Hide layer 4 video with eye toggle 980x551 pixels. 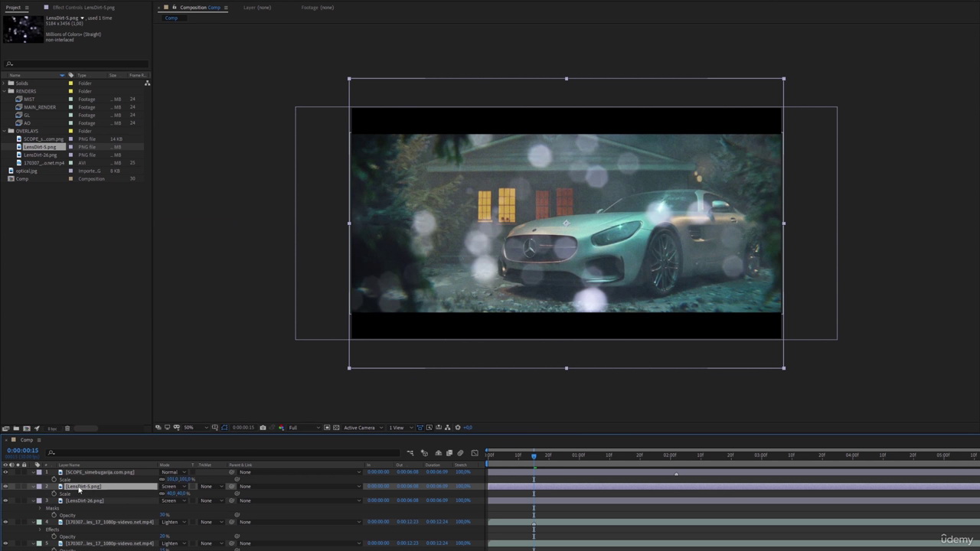tap(5, 522)
